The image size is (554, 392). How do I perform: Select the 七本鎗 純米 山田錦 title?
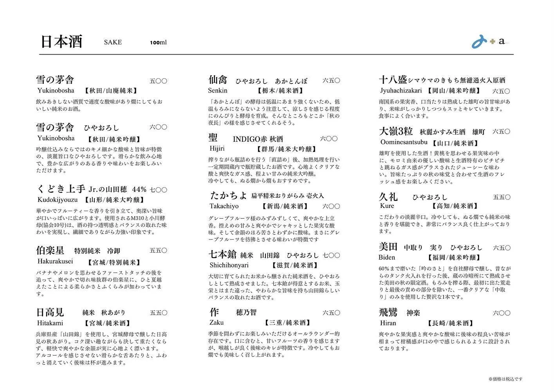click(264, 255)
